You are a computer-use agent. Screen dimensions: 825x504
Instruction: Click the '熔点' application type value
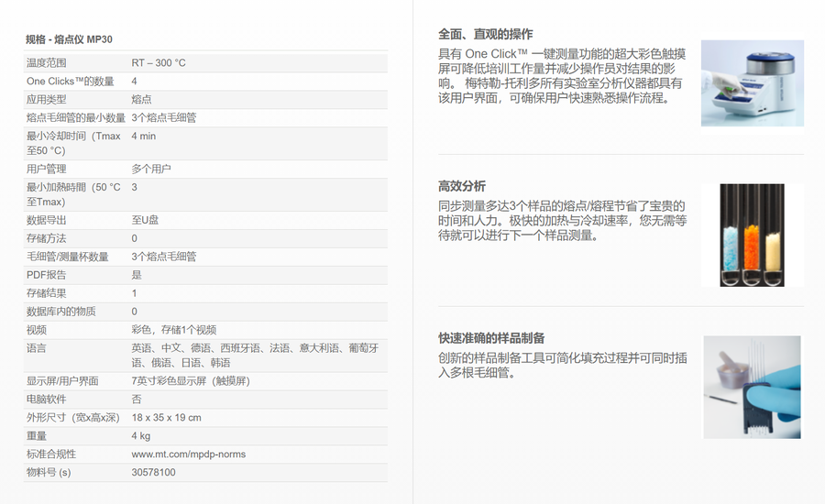[x=141, y=100]
